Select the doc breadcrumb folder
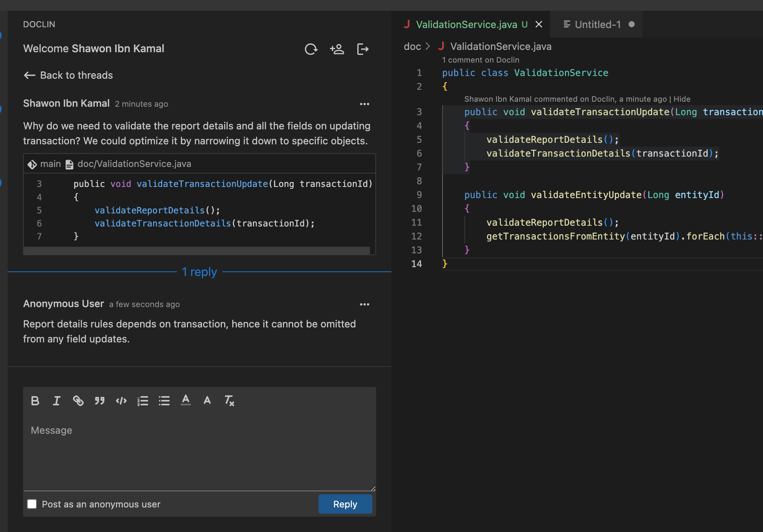Screen dimensions: 763x532 click(x=412, y=46)
